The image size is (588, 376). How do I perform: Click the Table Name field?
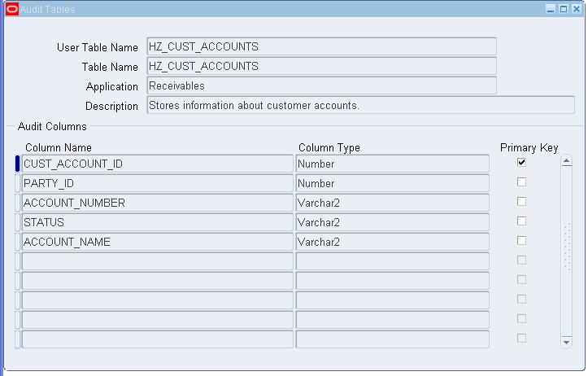pyautogui.click(x=321, y=66)
